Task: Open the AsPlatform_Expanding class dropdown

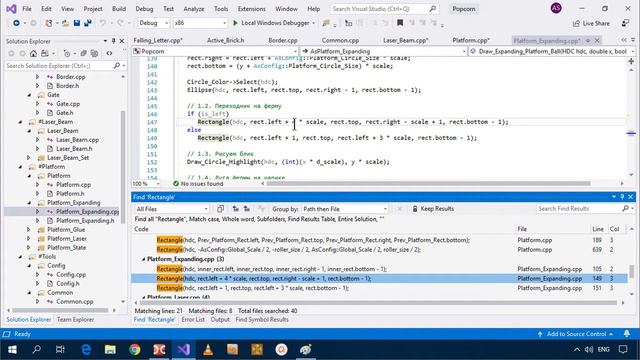Action: [383, 51]
